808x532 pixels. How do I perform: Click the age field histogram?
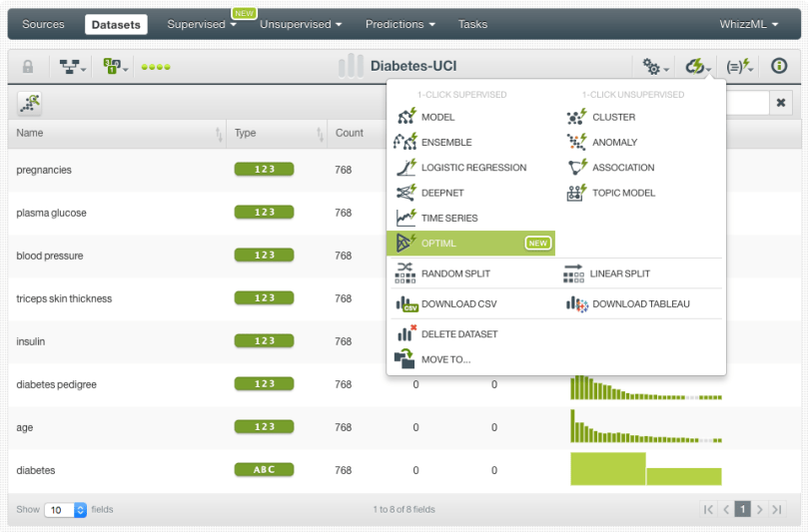(x=645, y=426)
